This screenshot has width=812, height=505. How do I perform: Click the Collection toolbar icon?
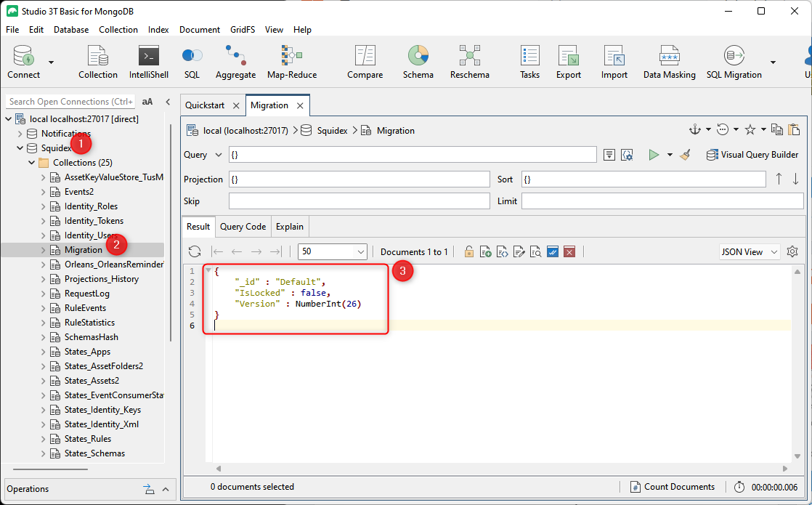98,62
